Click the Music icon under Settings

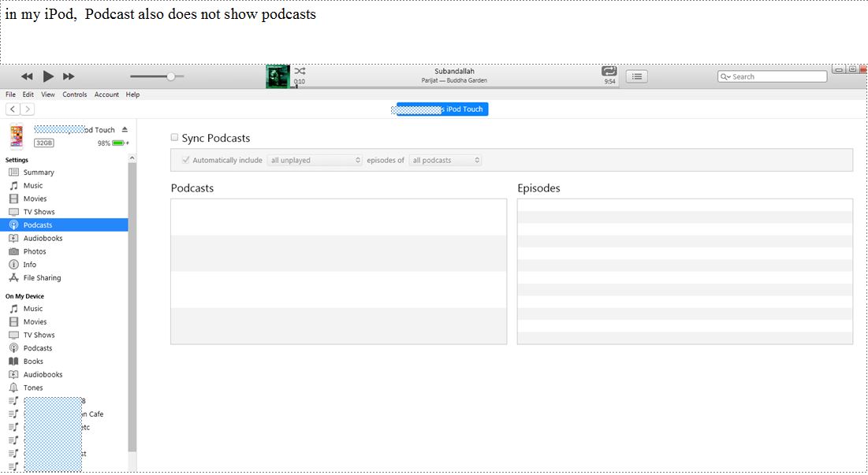(14, 186)
